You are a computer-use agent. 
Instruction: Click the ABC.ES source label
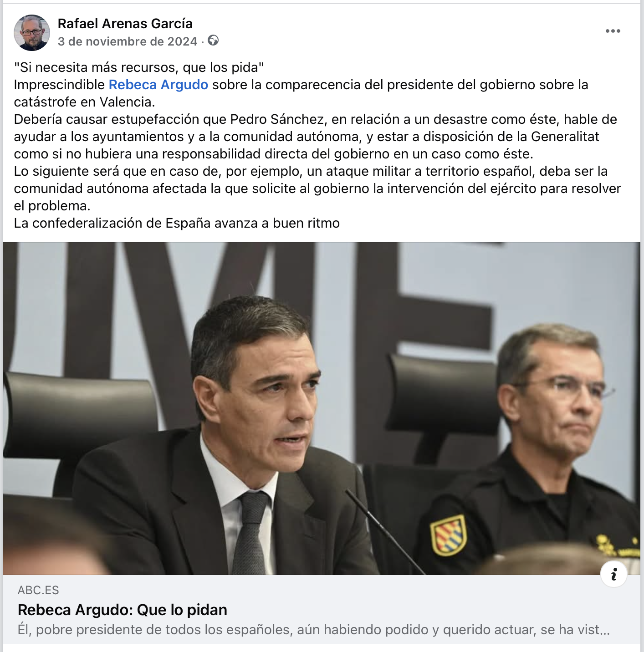[x=38, y=590]
